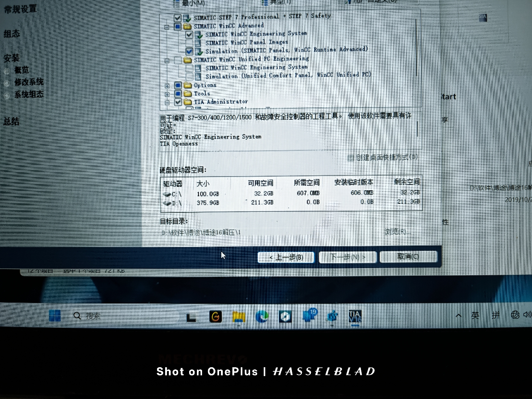Uncheck SIMATIC STEP 7 Professional checkbox
Screen dimensions: 532x399
pos(177,18)
